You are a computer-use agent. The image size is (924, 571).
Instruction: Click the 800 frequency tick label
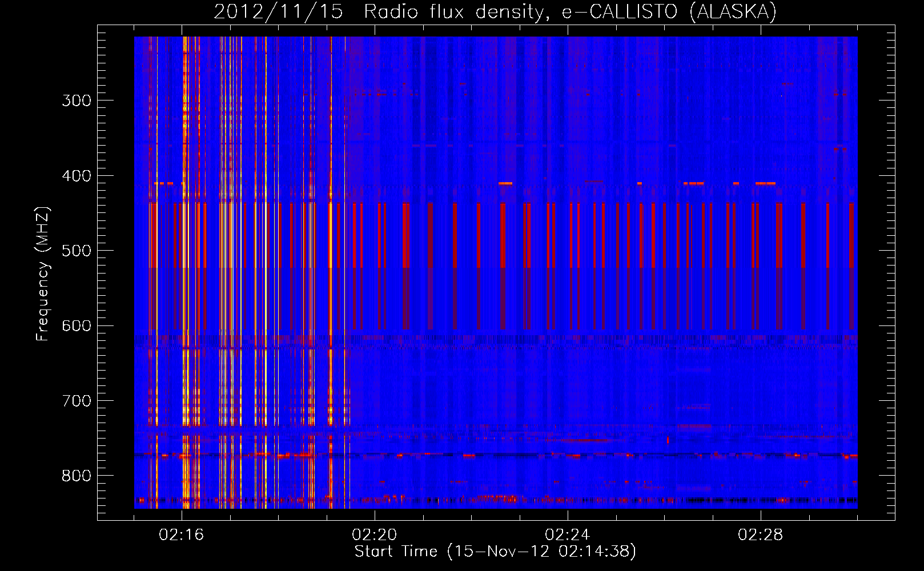point(77,476)
